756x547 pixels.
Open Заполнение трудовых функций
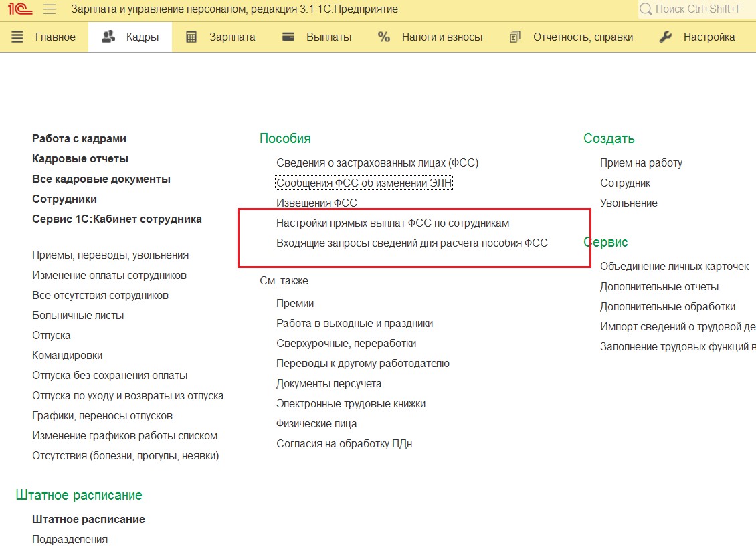point(678,347)
